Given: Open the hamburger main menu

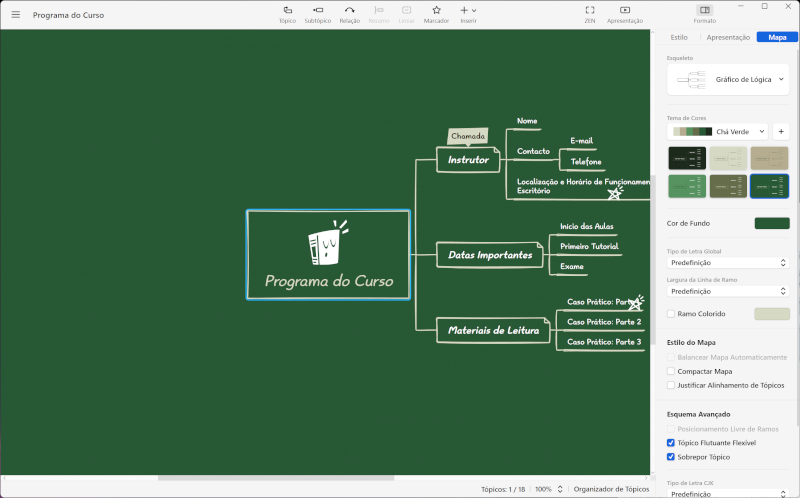Looking at the screenshot, I should coord(15,15).
